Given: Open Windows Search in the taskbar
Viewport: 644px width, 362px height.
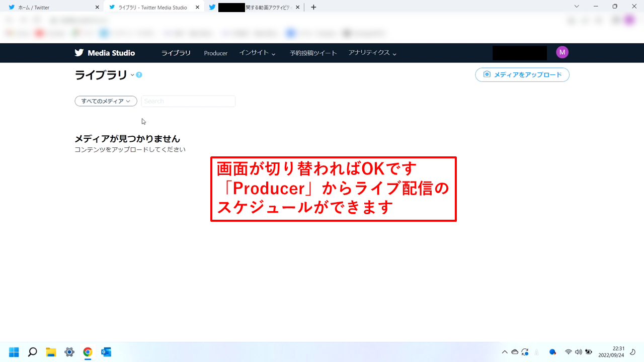Looking at the screenshot, I should pos(32,352).
